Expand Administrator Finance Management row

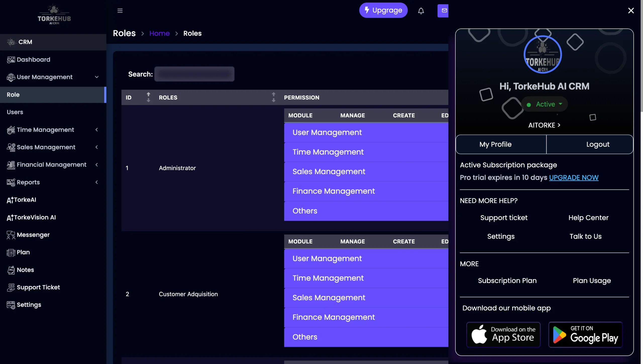(x=366, y=191)
